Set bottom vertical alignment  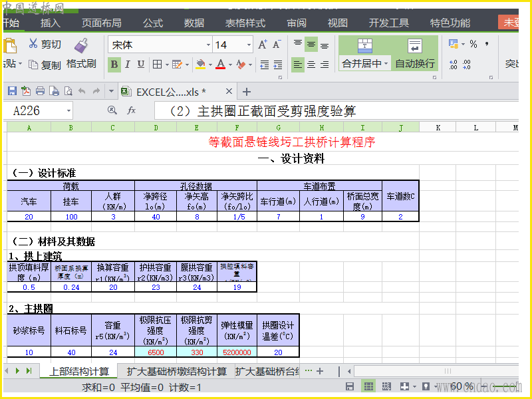point(325,46)
